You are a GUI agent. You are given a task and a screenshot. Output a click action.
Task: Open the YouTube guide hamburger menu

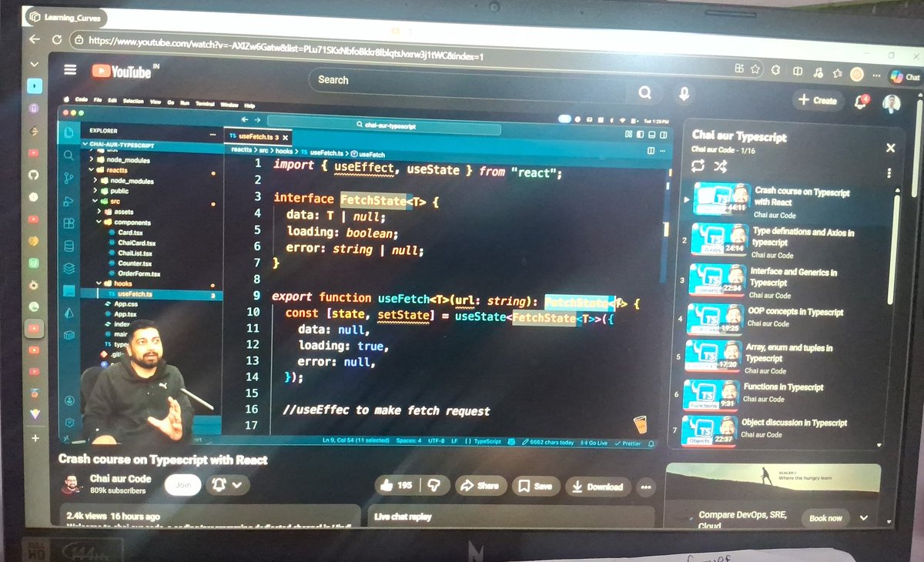[x=70, y=69]
